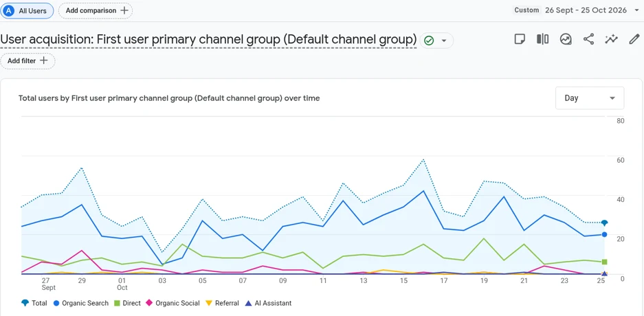
Task: Click the green check status icon
Action: click(x=429, y=41)
